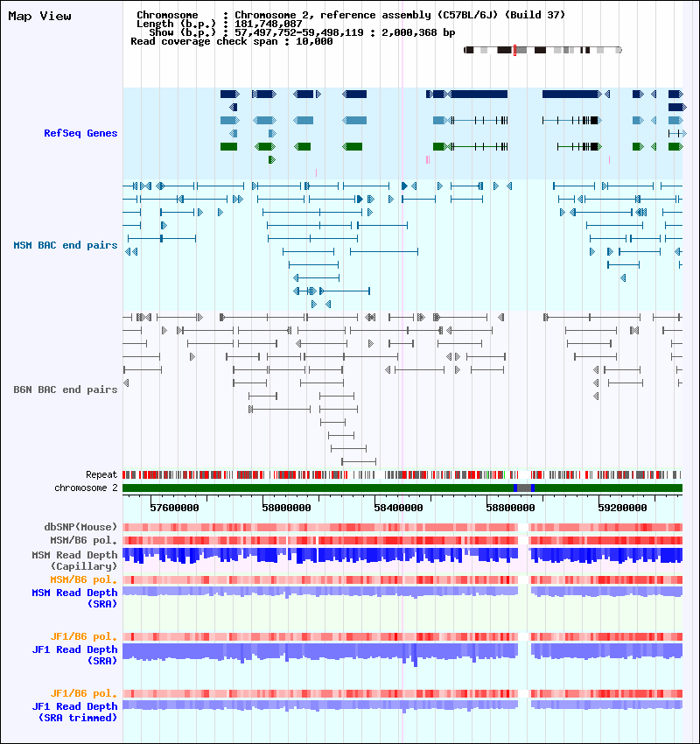The height and width of the screenshot is (744, 700).
Task: Click the red marker on chromosome ideogram
Action: (514, 50)
